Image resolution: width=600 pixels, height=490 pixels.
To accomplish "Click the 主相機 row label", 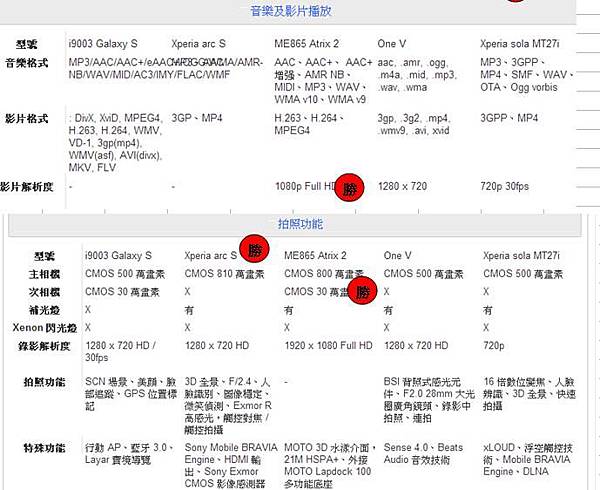I will tap(44, 274).
